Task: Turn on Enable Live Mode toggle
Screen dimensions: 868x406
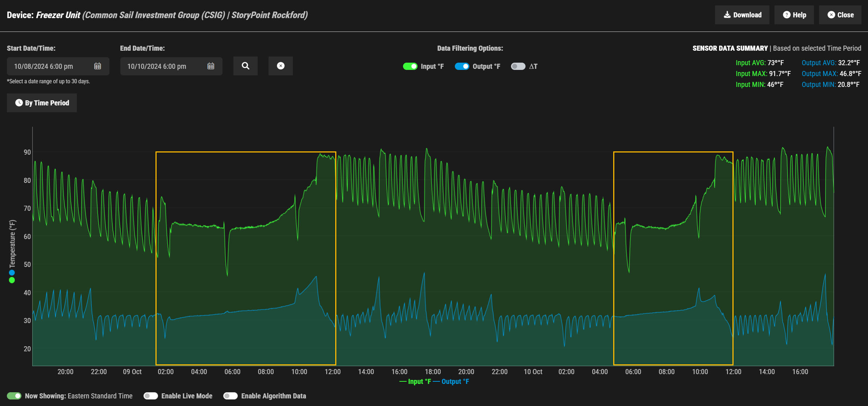Action: click(x=150, y=396)
